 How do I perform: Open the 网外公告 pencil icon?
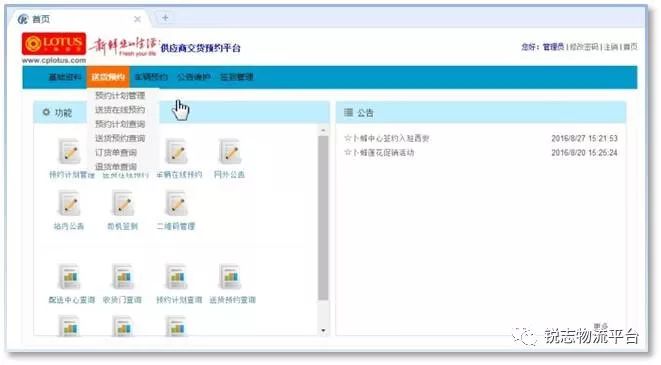[230, 151]
